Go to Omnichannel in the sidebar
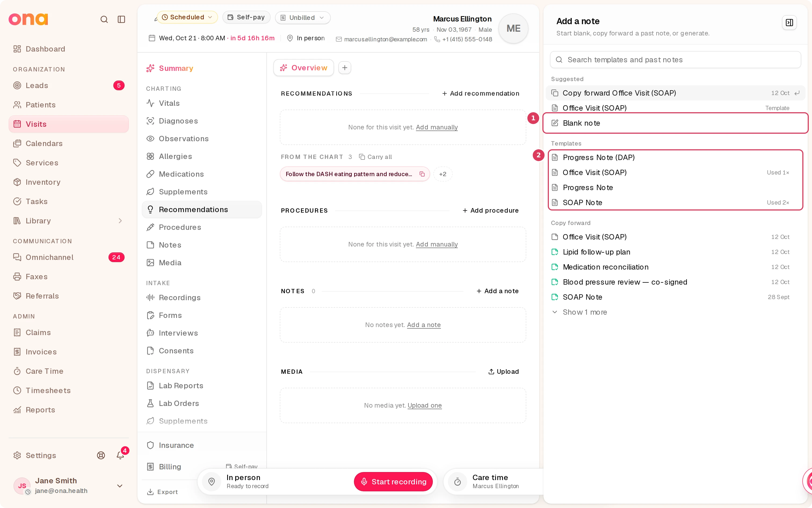The height and width of the screenshot is (508, 812). click(x=68, y=257)
